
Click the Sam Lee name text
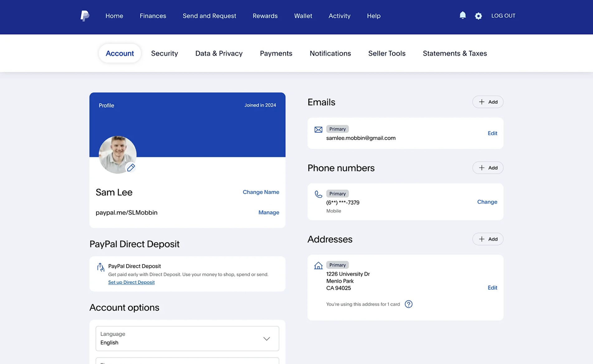114,192
